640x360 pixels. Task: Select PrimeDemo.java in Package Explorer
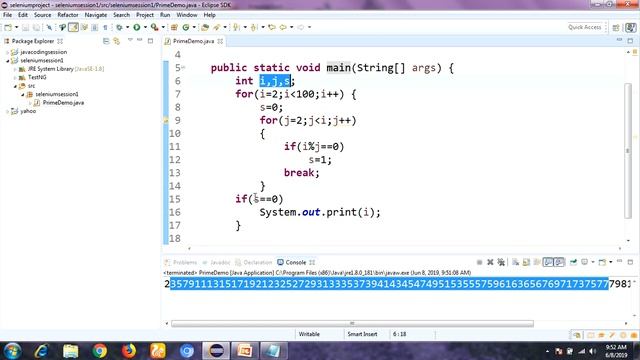[63, 103]
